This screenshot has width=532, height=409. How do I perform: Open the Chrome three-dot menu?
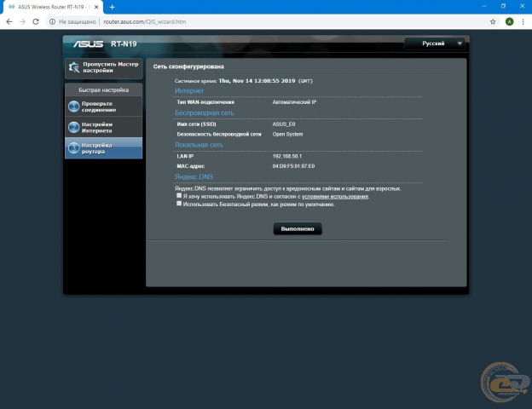point(523,21)
